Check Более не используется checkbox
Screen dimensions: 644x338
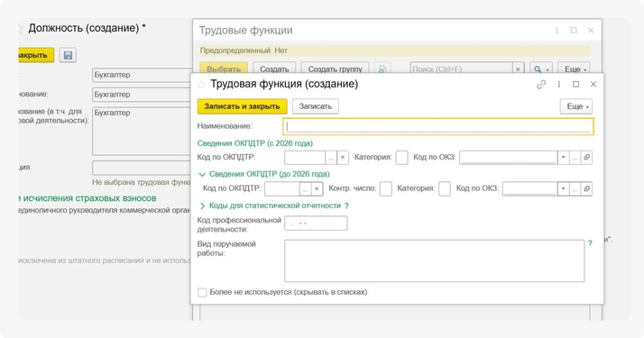point(202,292)
